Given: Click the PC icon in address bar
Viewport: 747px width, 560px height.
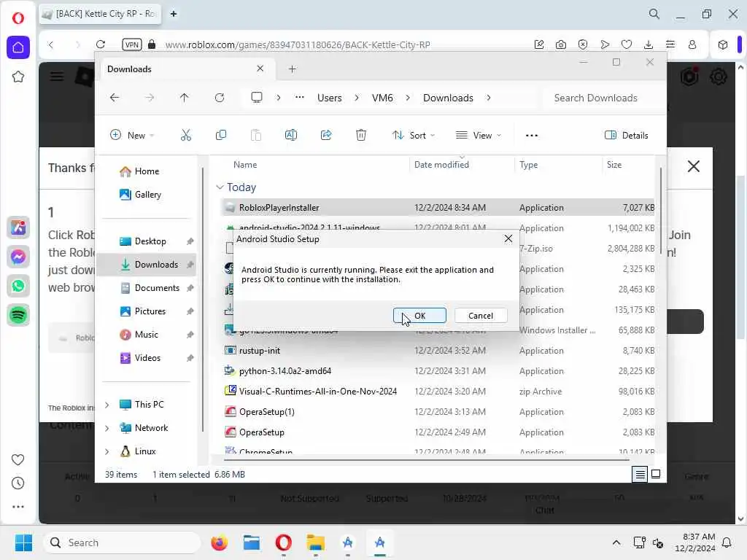Looking at the screenshot, I should [x=257, y=98].
